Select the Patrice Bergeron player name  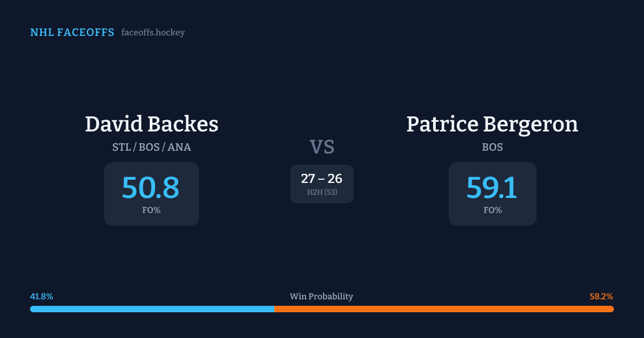(492, 124)
